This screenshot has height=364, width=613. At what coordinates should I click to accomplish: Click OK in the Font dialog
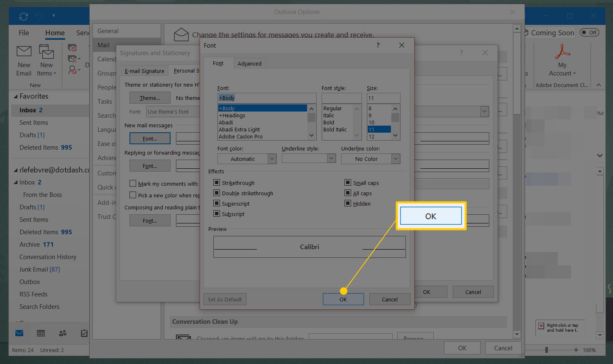coord(343,299)
